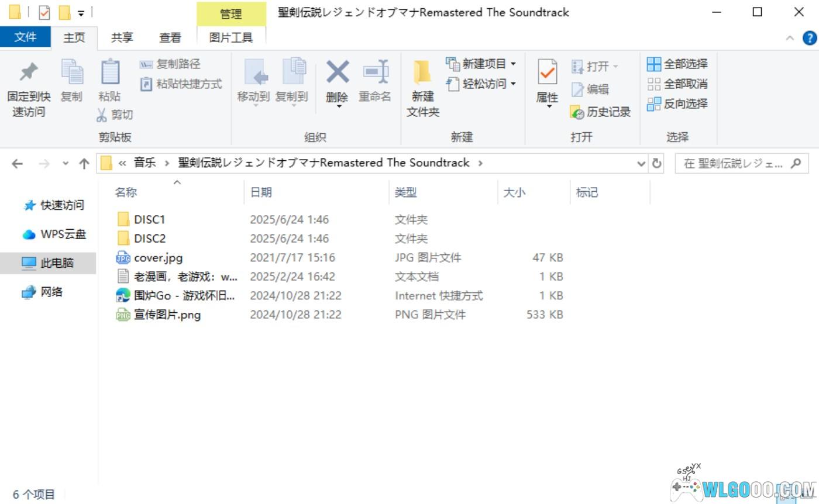Image resolution: width=819 pixels, height=504 pixels.
Task: Click 音乐 in the breadcrumb path
Action: pos(144,163)
